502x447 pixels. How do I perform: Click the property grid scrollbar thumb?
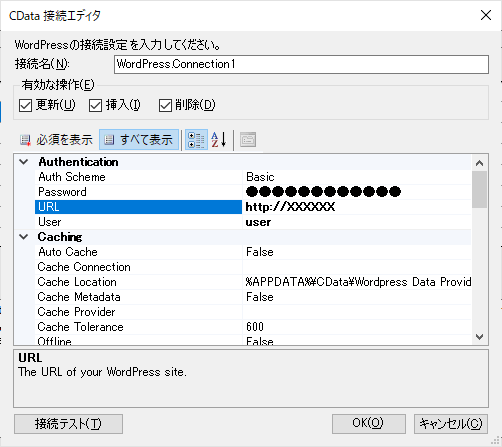pyautogui.click(x=479, y=189)
